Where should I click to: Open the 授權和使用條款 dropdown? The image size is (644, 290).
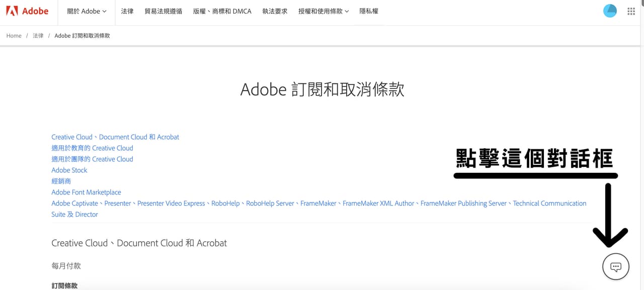click(320, 11)
